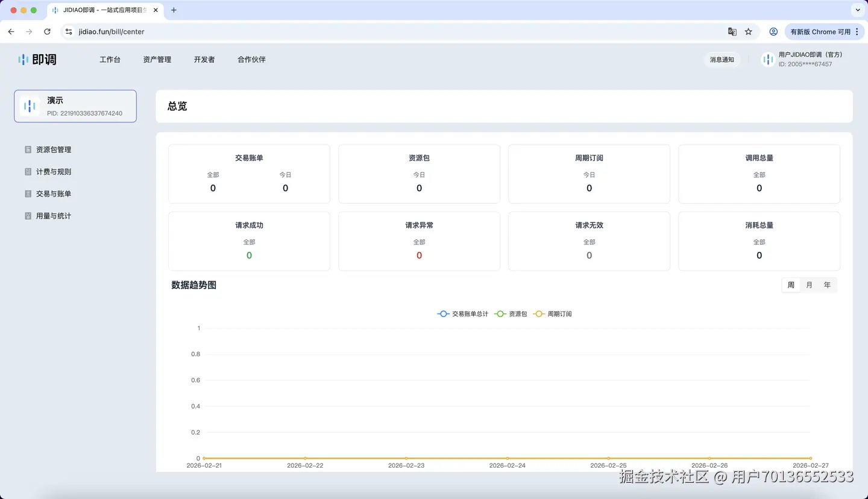This screenshot has width=868, height=499.
Task: Click the 交易与账单 sidebar icon
Action: (x=28, y=194)
